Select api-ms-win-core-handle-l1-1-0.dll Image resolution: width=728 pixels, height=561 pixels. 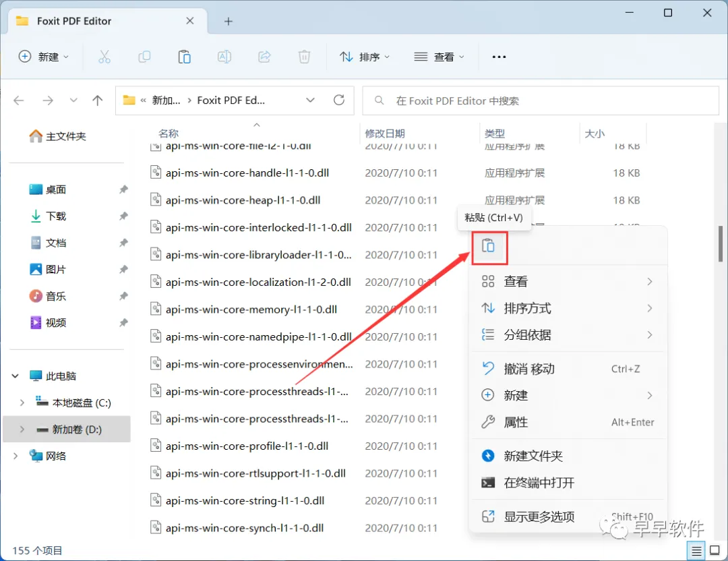tap(247, 173)
